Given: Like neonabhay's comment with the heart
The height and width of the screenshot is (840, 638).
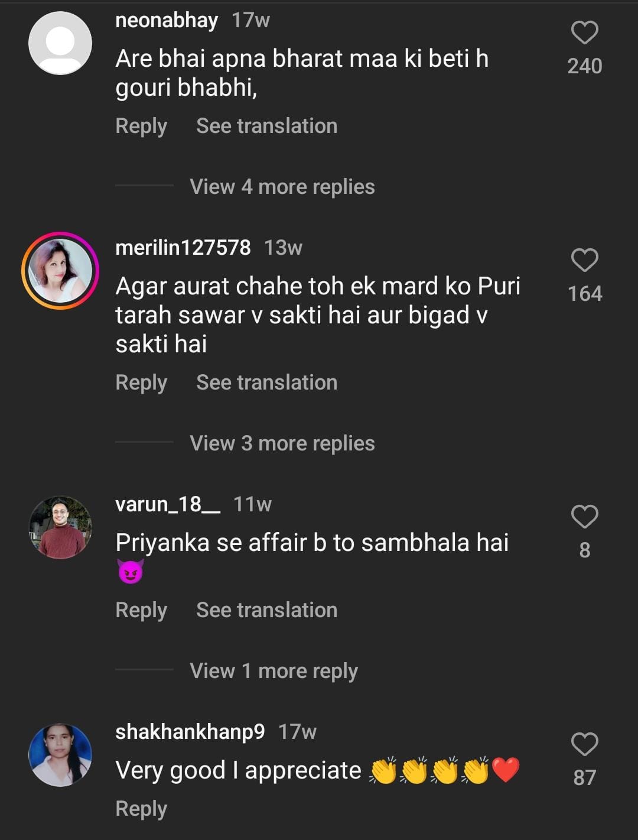Looking at the screenshot, I should click(584, 33).
